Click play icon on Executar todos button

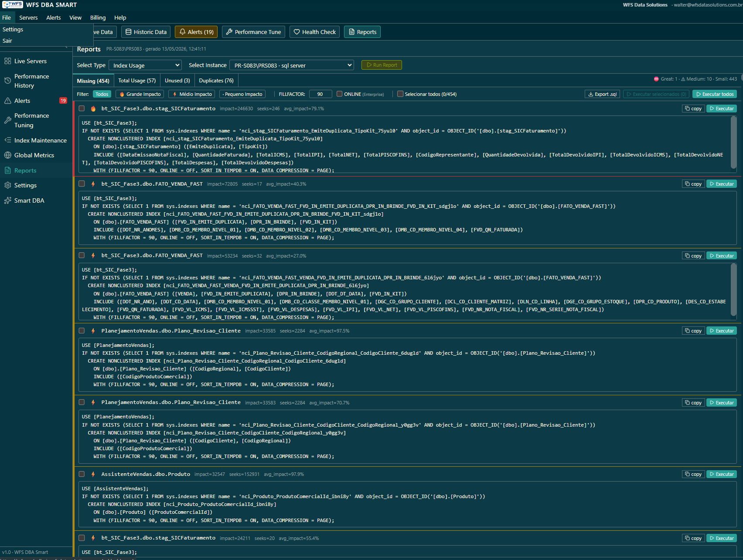tap(698, 94)
